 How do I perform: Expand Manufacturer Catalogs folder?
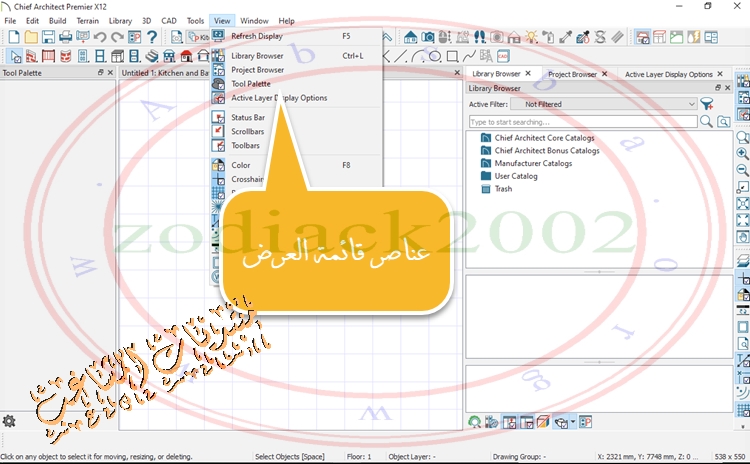point(533,163)
